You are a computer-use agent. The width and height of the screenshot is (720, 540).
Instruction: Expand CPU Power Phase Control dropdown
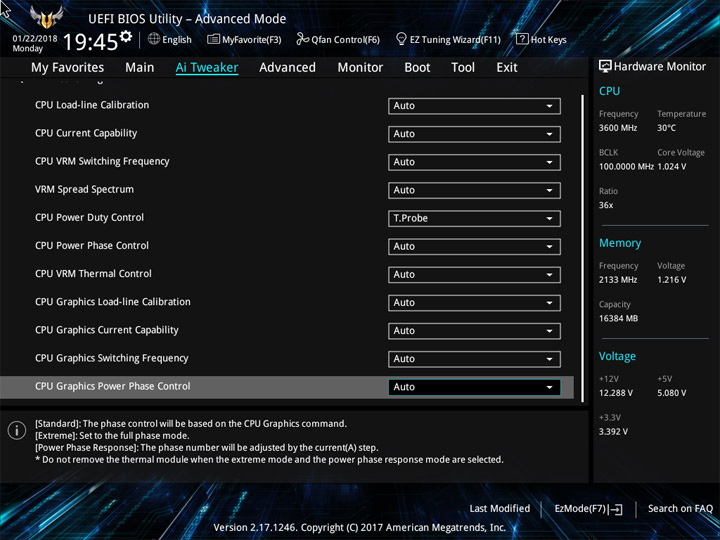tap(474, 247)
